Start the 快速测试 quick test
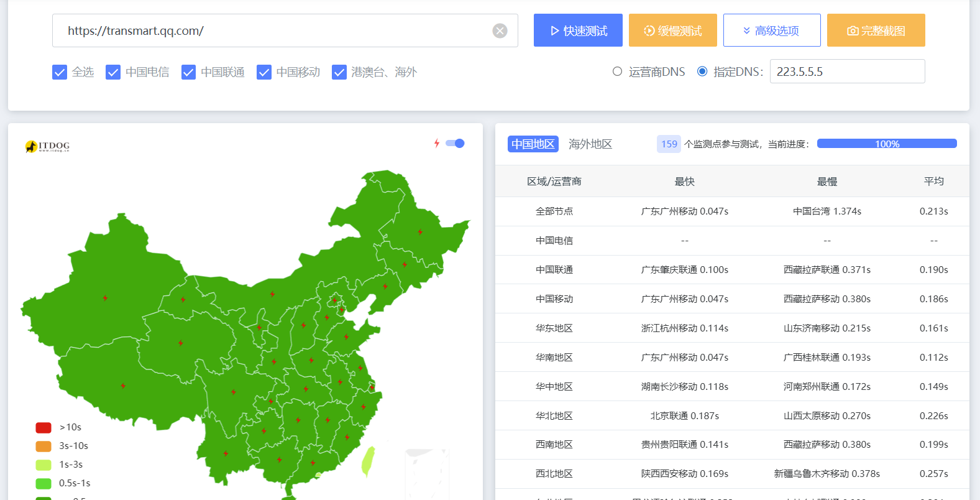The width and height of the screenshot is (980, 500). (578, 30)
